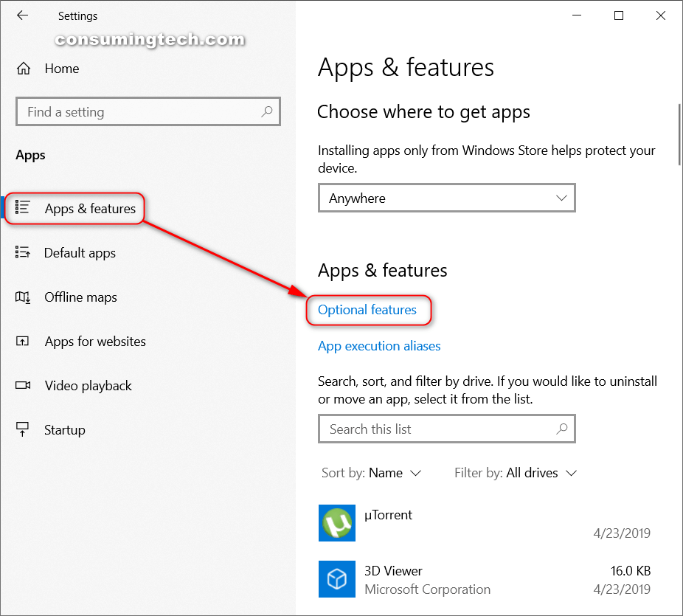Click the 16.0 KB size value
Image resolution: width=683 pixels, height=616 pixels.
[631, 571]
